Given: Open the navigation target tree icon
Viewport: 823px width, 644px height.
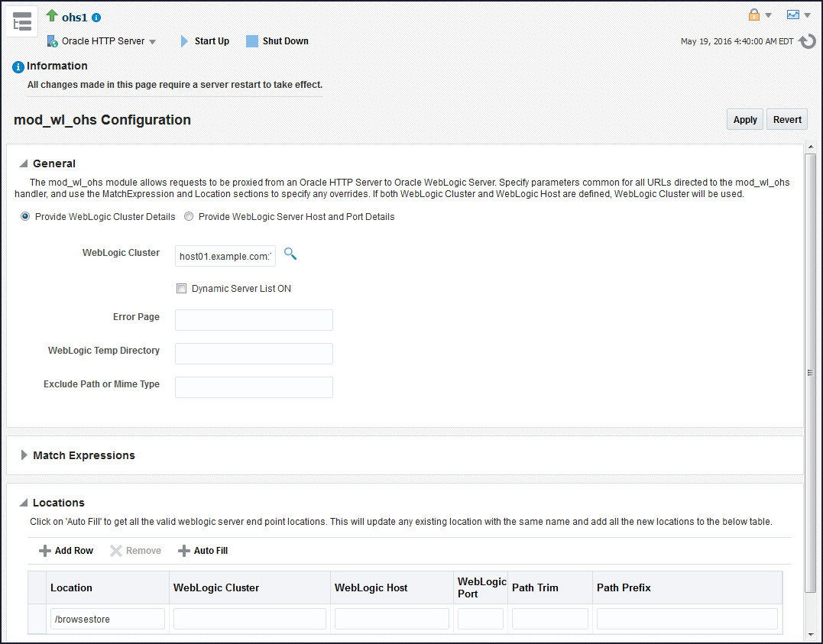Looking at the screenshot, I should [21, 21].
